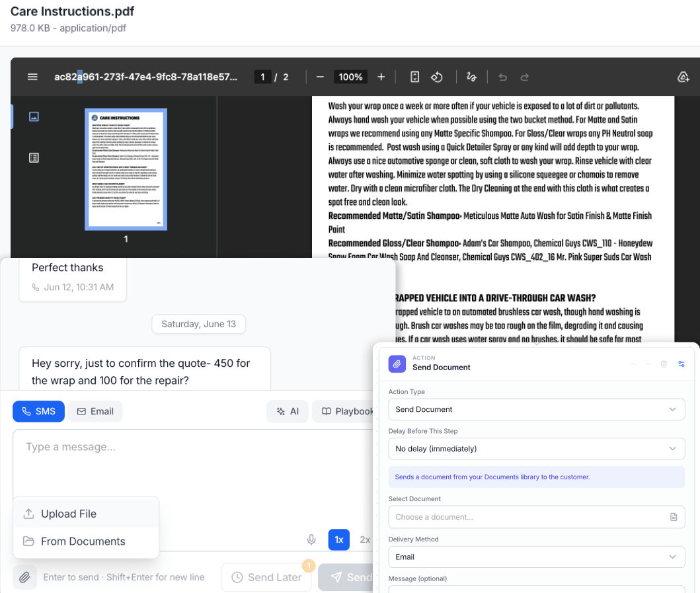Screen dimensions: 700x593
Task: Click the Send Document paperclip badge
Action: [x=397, y=364]
